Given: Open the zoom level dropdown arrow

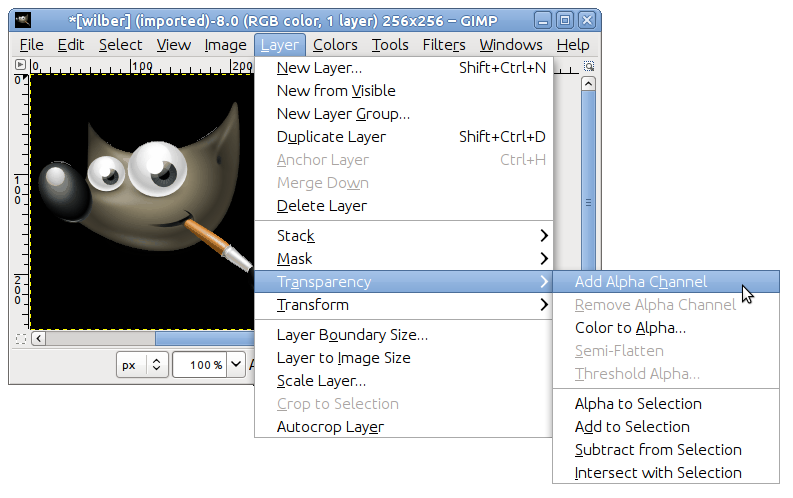Looking at the screenshot, I should 236,365.
